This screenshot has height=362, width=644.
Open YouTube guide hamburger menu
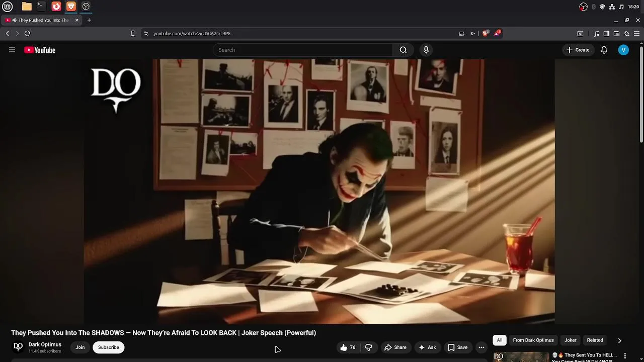coord(12,50)
